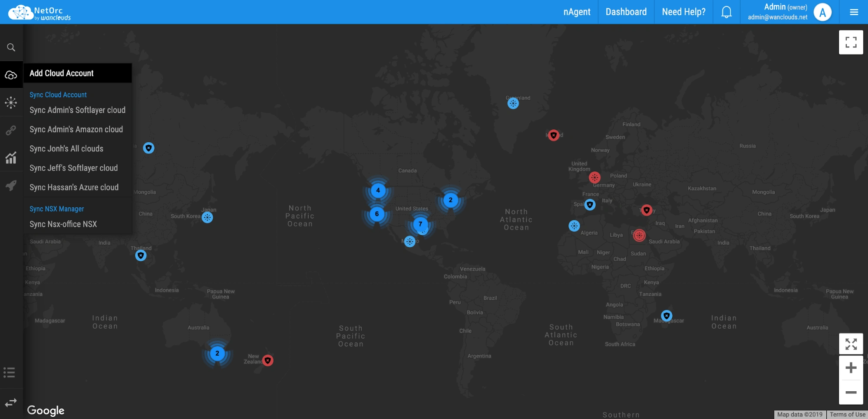The height and width of the screenshot is (419, 868).
Task: Click the Thailand shield marker
Action: point(141,255)
